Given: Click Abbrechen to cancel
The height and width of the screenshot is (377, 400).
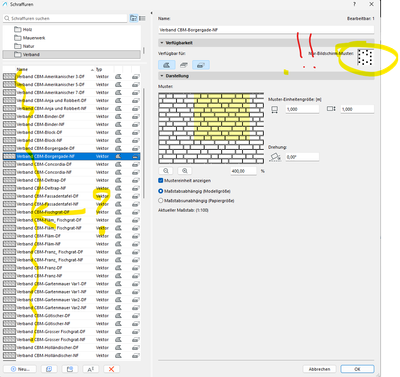Looking at the screenshot, I should 319,369.
